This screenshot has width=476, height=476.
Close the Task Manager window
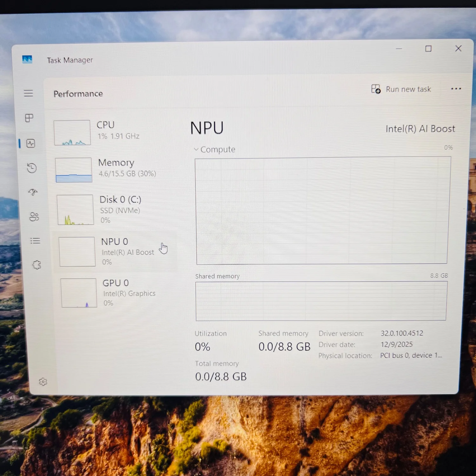[x=458, y=48]
